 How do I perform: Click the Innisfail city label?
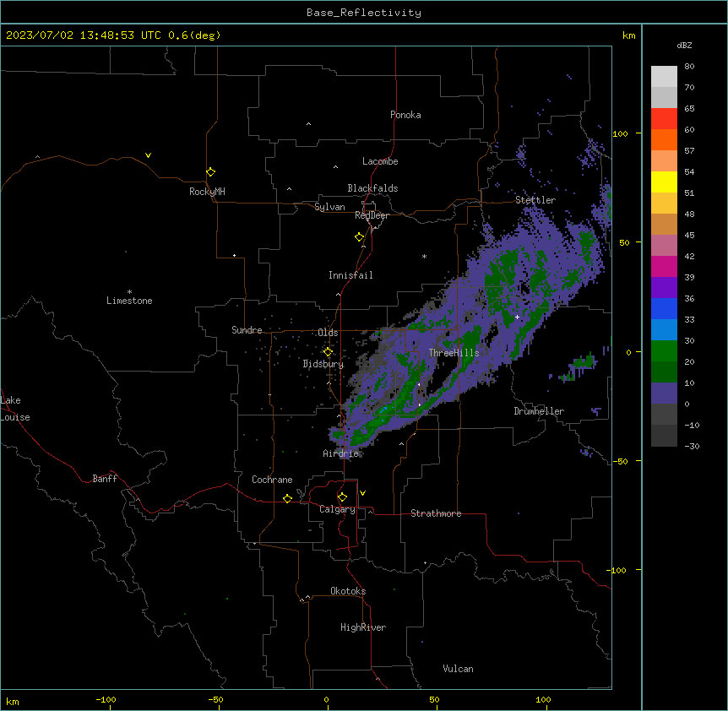pos(350,275)
